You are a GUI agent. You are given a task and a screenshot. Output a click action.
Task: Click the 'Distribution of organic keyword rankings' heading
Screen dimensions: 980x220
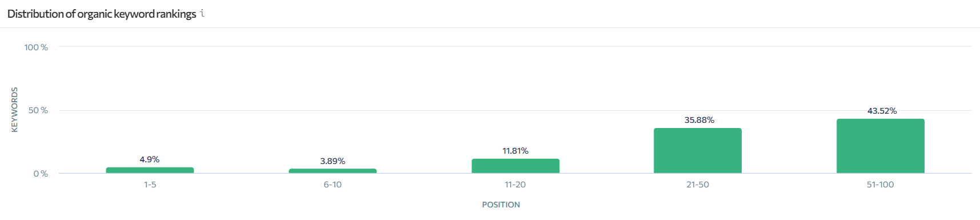[102, 14]
